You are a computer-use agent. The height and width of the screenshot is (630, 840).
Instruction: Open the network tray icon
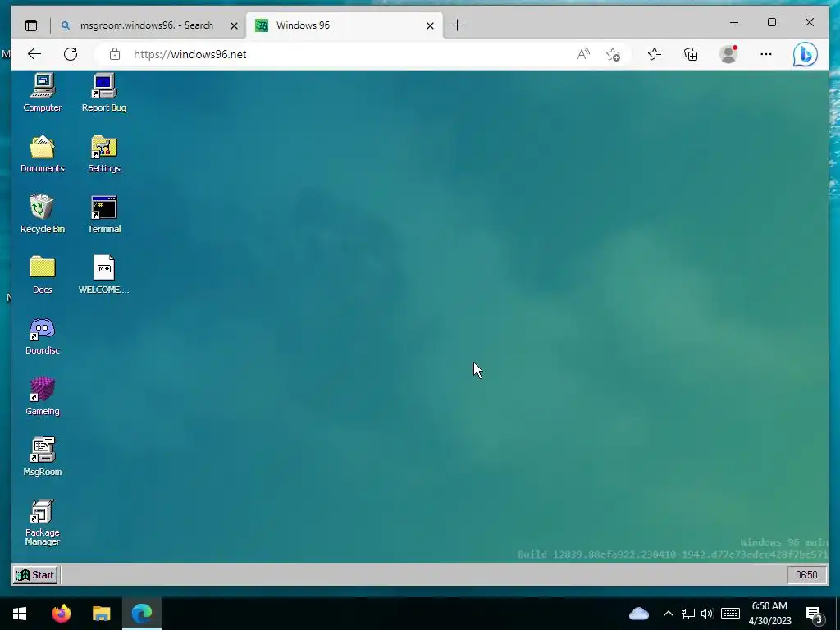688,614
